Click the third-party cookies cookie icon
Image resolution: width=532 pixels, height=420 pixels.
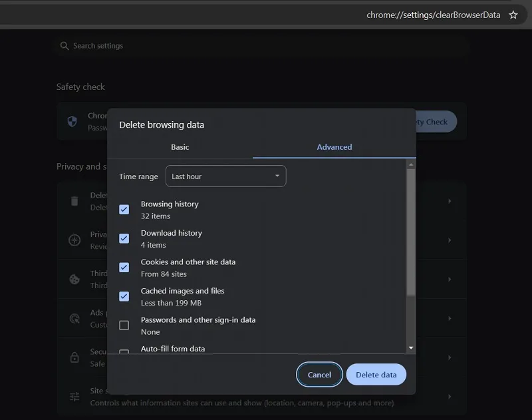74,280
